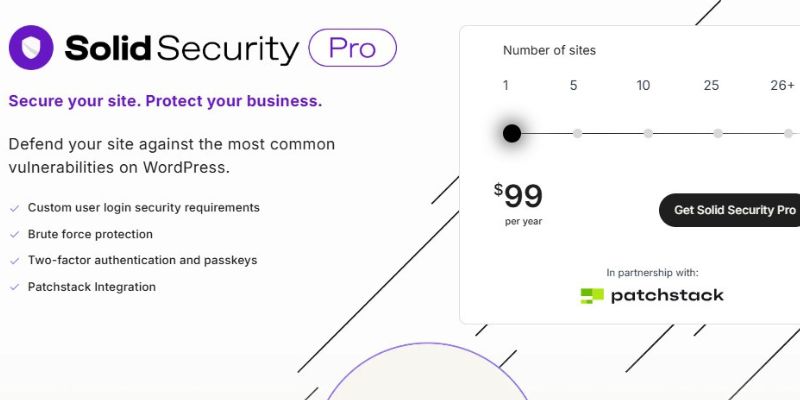Image resolution: width=800 pixels, height=400 pixels.
Task: Click the Pro badge next to title
Action: (x=352, y=48)
